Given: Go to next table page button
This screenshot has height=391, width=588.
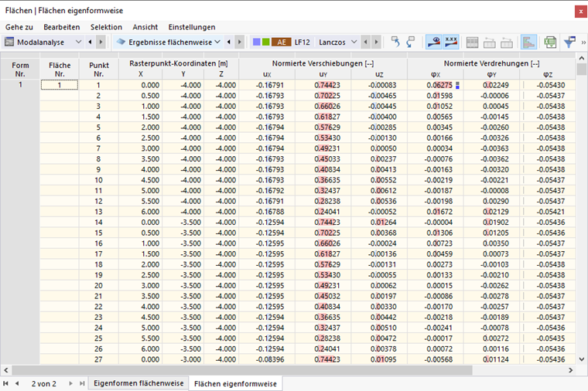Looking at the screenshot, I should click(x=70, y=383).
